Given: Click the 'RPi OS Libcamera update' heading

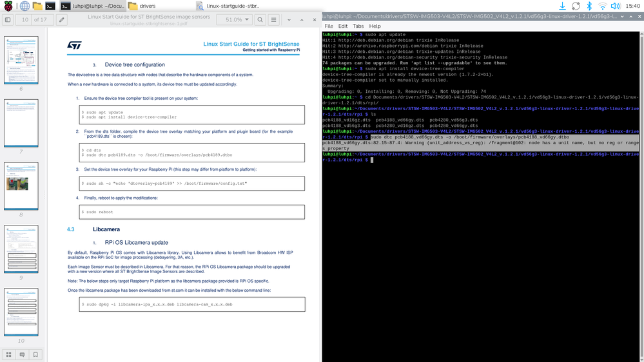Looking at the screenshot, I should click(x=137, y=243).
